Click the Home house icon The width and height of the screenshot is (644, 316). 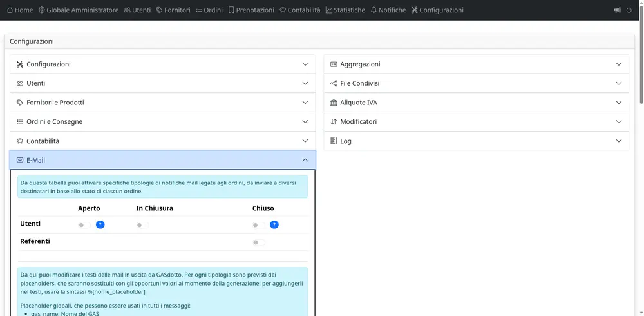[10, 10]
